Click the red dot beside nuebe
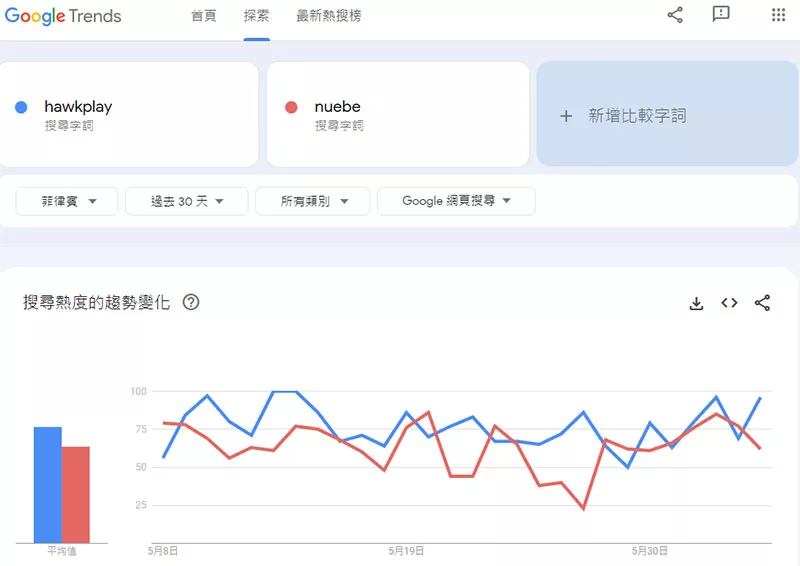This screenshot has width=800, height=566. coord(291,107)
